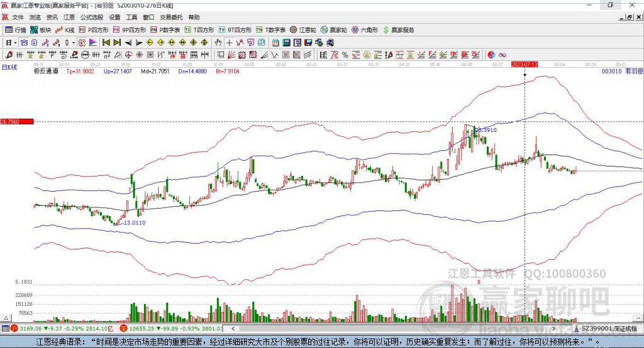The height and width of the screenshot is (348, 644).
Task: Jump to first bar icon
Action: pos(106,43)
